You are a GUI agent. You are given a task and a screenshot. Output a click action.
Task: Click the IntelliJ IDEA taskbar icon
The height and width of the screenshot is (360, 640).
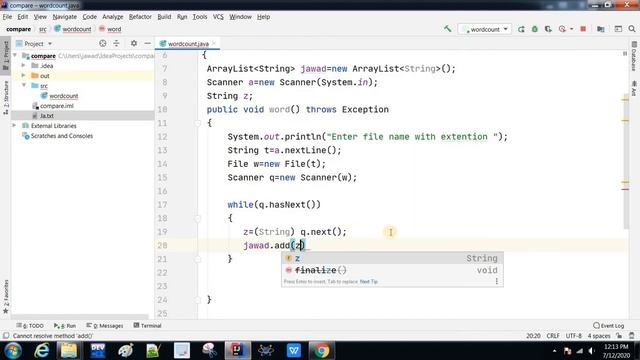[238, 351]
